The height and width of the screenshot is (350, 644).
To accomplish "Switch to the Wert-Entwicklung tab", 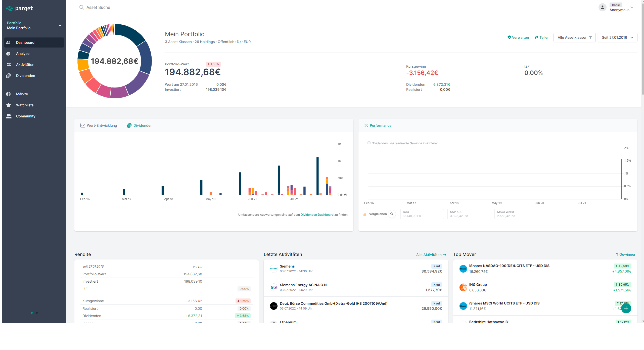I will point(99,125).
